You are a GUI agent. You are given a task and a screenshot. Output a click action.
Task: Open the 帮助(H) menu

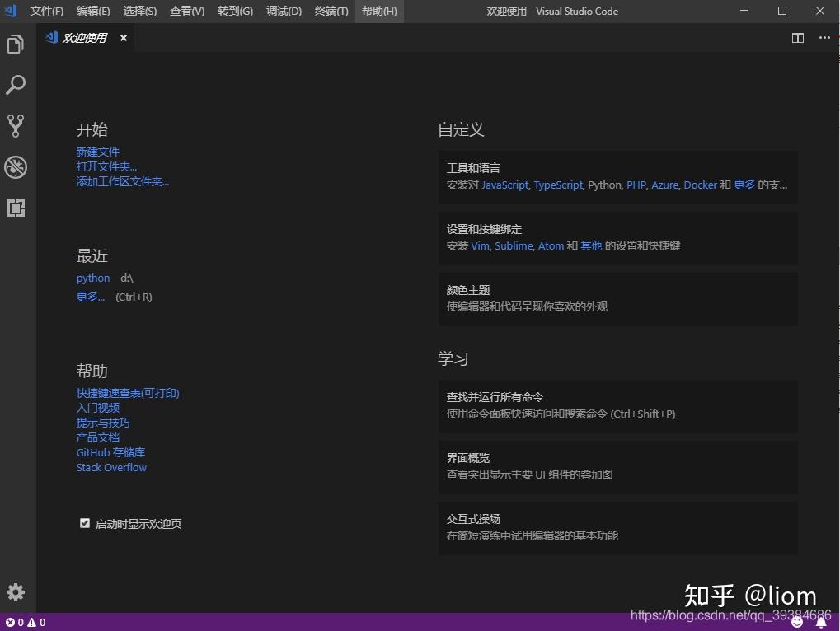[379, 12]
